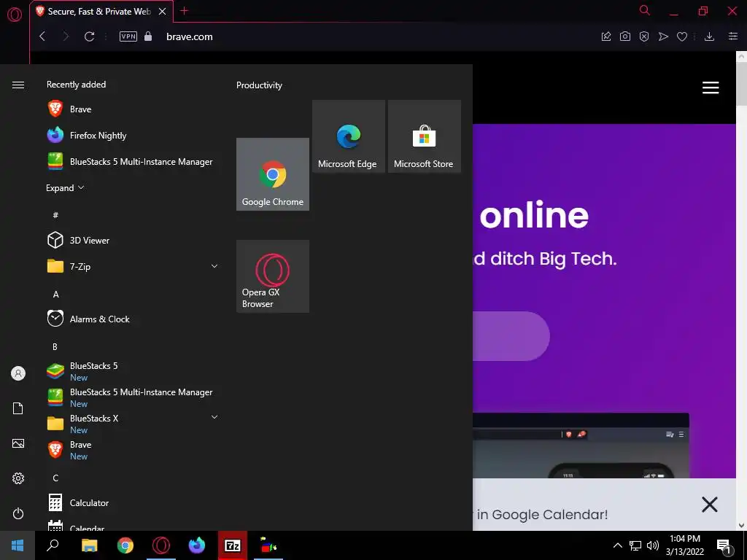Search tabs using the magnifier icon
This screenshot has height=560, width=747.
(645, 10)
